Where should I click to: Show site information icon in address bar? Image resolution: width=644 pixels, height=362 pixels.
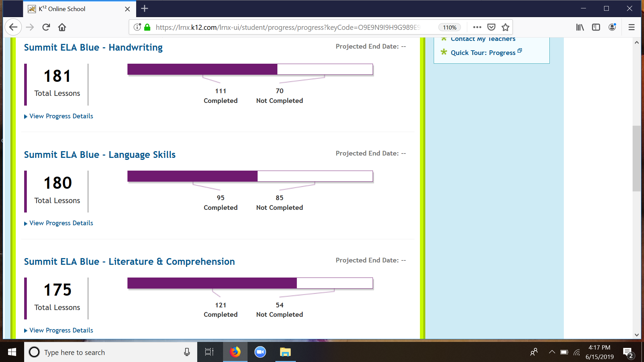pos(137,27)
